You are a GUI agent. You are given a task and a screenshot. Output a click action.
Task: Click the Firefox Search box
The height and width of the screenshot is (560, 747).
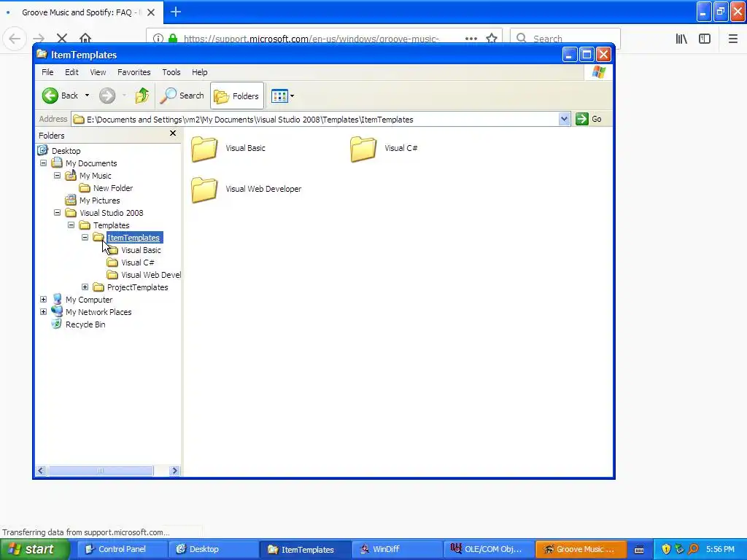click(565, 38)
